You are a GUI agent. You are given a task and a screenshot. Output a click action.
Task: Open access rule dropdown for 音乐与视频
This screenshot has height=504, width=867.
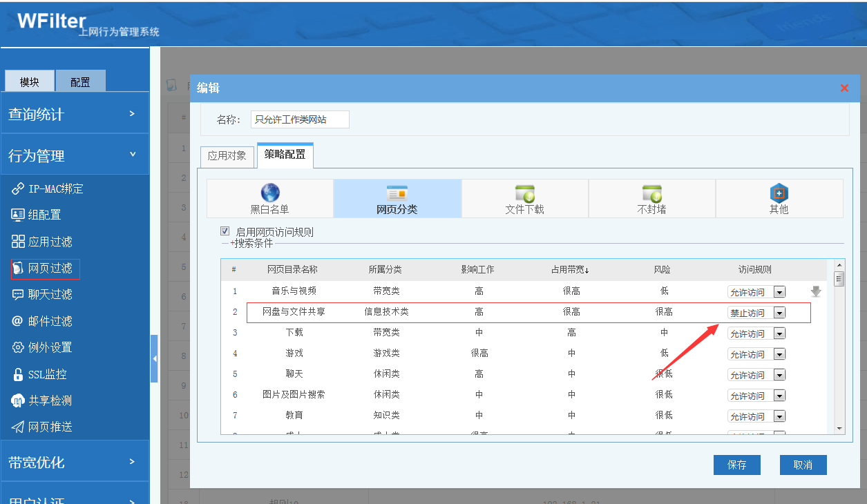point(779,292)
